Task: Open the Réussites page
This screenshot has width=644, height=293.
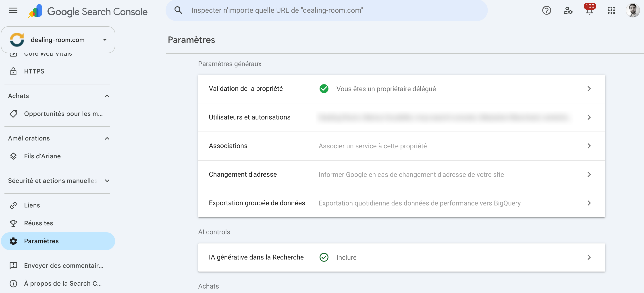Action: coord(58,223)
